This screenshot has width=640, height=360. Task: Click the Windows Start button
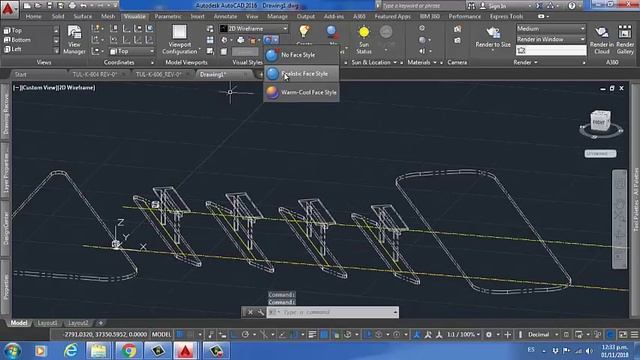12,351
